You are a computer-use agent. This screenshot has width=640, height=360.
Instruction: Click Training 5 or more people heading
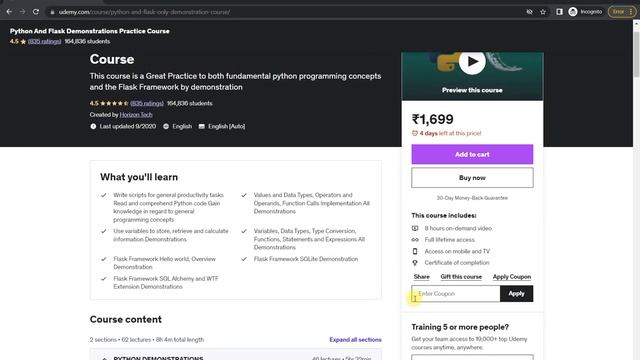point(460,327)
